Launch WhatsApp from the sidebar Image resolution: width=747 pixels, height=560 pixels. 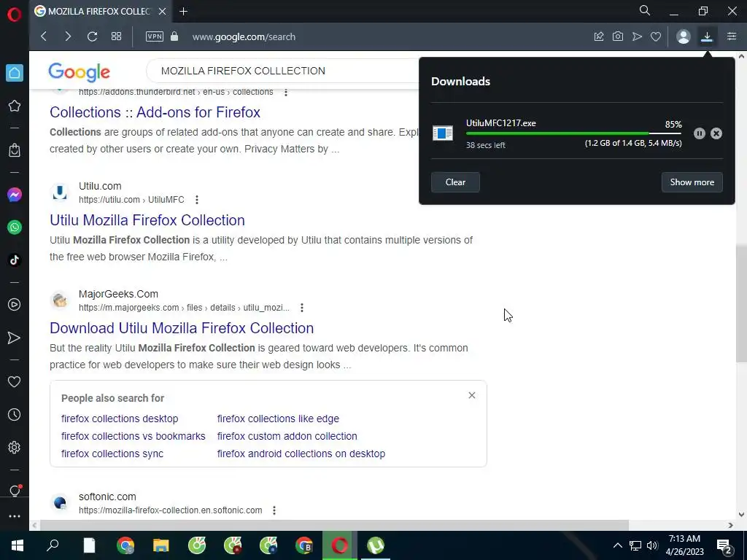[15, 227]
